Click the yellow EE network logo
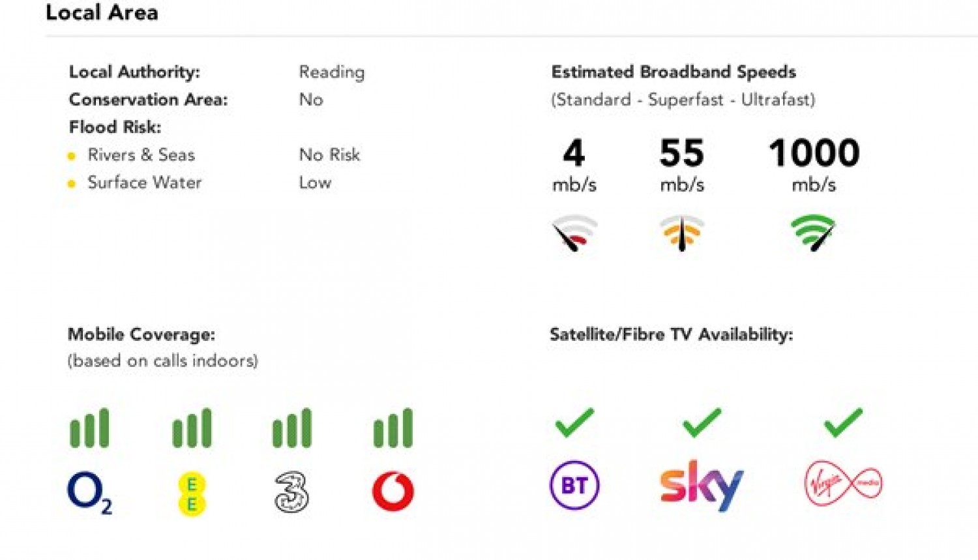This screenshot has width=978, height=560. coord(192,494)
